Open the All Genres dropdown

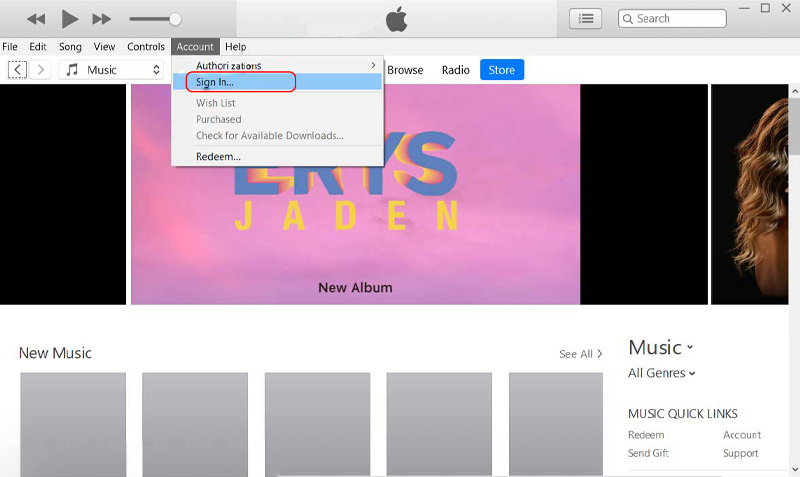click(x=662, y=373)
